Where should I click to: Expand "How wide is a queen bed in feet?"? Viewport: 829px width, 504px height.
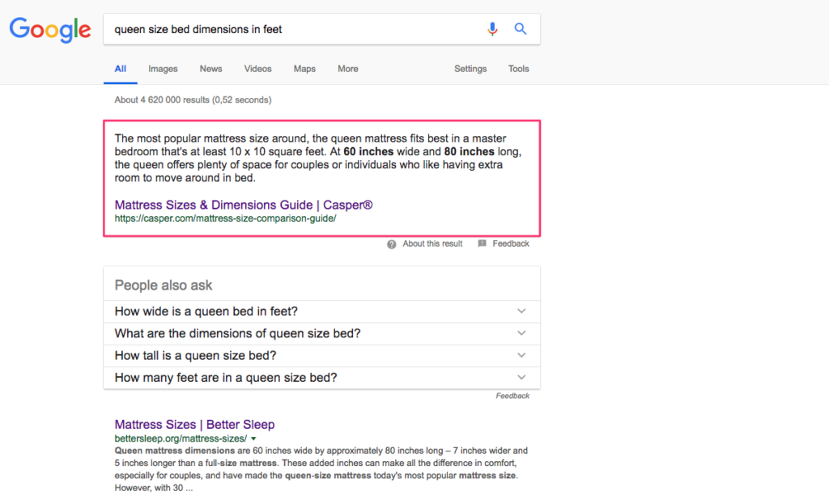click(521, 311)
